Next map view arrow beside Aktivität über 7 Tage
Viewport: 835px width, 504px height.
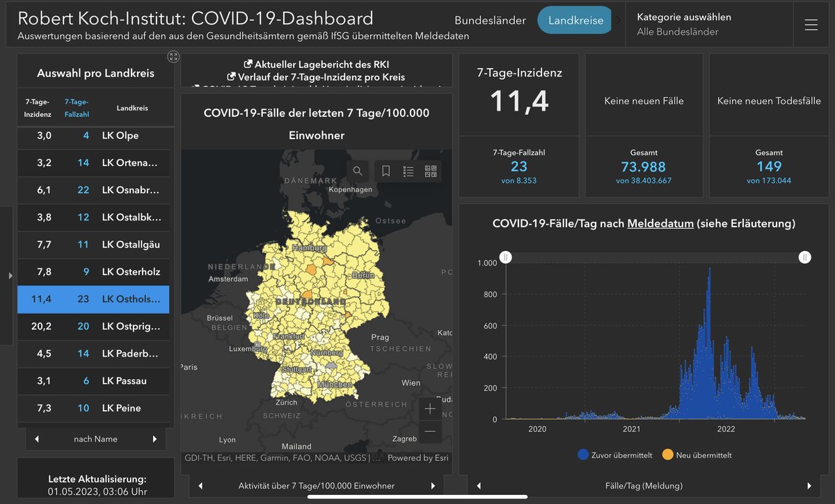(x=433, y=486)
